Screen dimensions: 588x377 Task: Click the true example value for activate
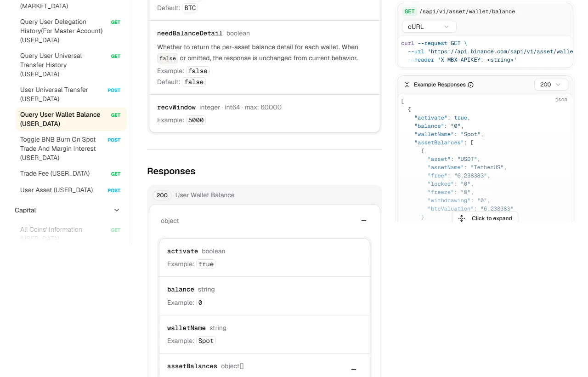206,264
